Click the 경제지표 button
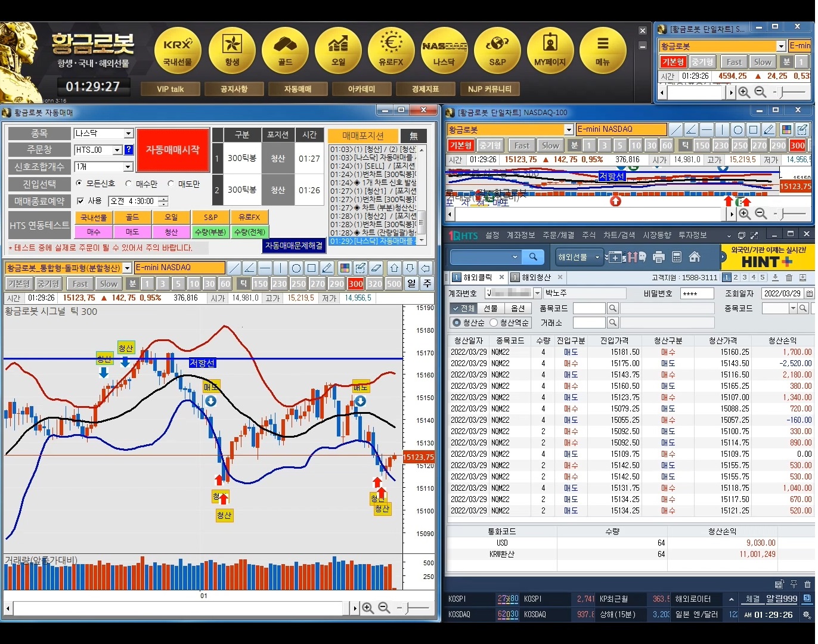This screenshot has width=818, height=644. coord(425,89)
